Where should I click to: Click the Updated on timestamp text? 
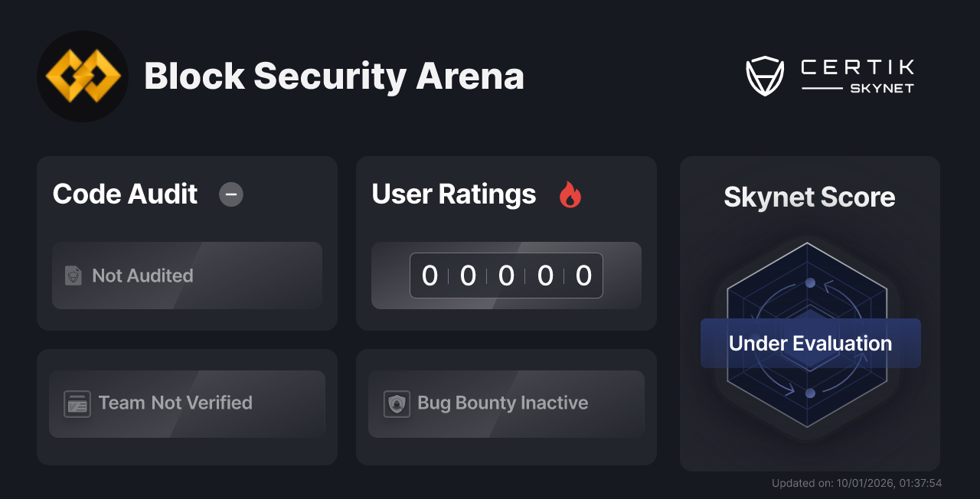(857, 483)
